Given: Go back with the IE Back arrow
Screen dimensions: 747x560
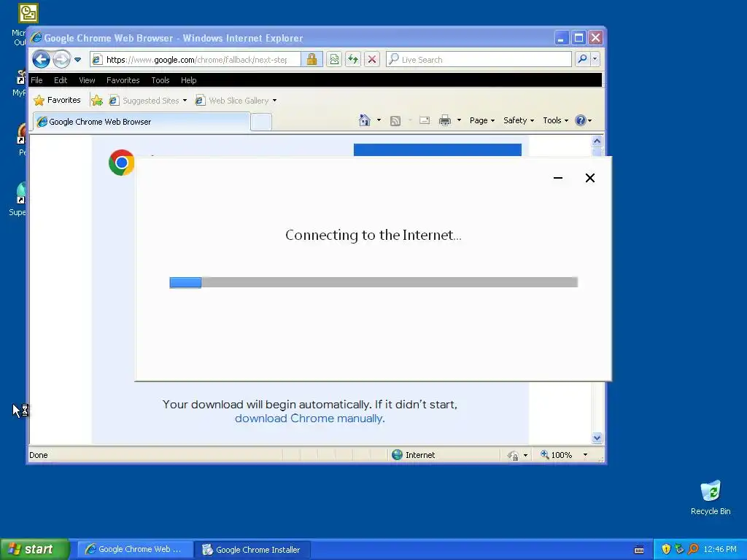Looking at the screenshot, I should [x=41, y=60].
